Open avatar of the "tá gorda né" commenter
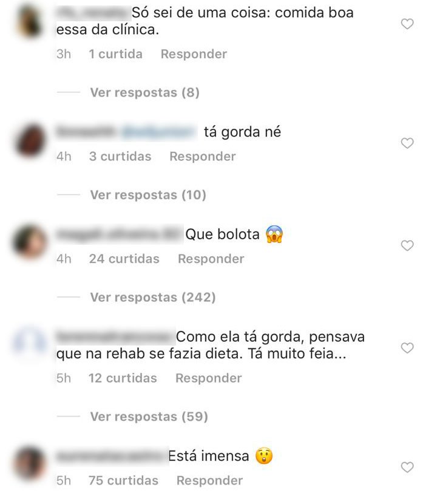 [x=30, y=140]
